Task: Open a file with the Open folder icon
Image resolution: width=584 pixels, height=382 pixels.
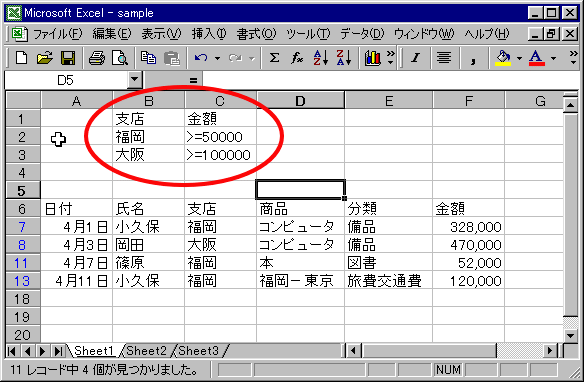Action: [x=45, y=58]
